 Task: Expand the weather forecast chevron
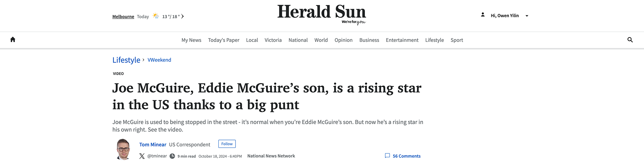point(182,16)
